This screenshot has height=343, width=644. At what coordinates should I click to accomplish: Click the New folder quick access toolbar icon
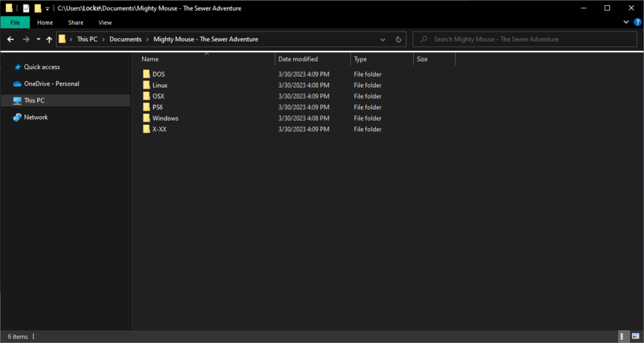(x=38, y=8)
